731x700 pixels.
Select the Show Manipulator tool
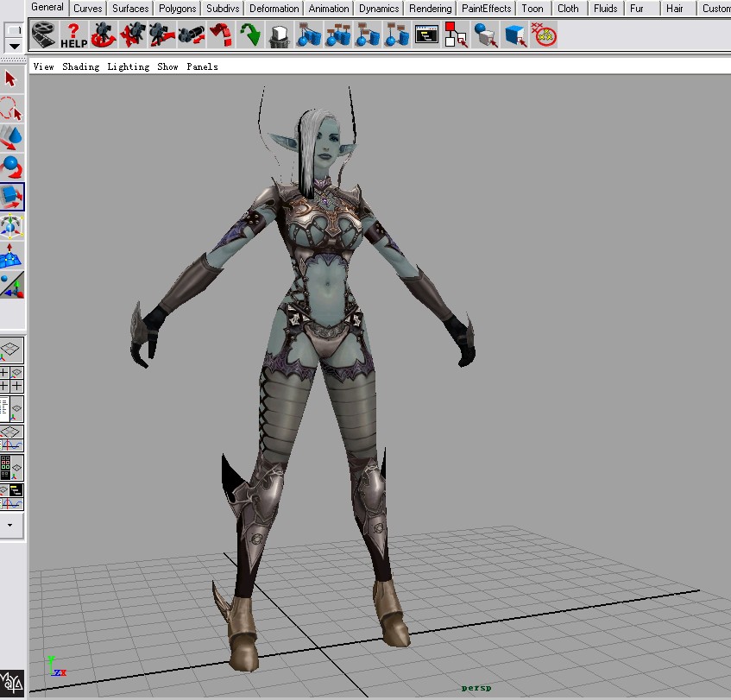[12, 286]
